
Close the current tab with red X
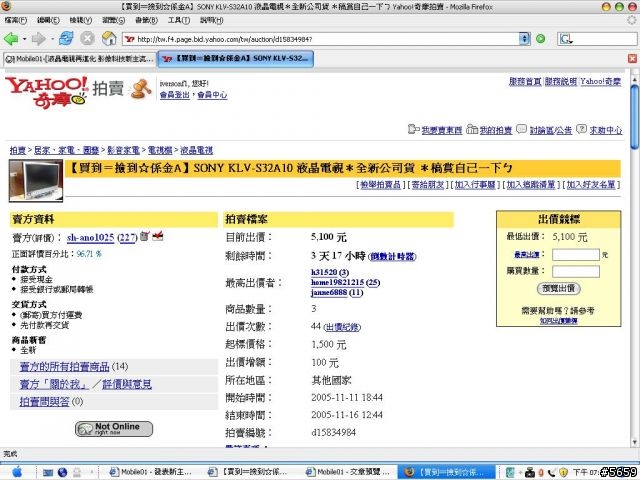click(632, 59)
